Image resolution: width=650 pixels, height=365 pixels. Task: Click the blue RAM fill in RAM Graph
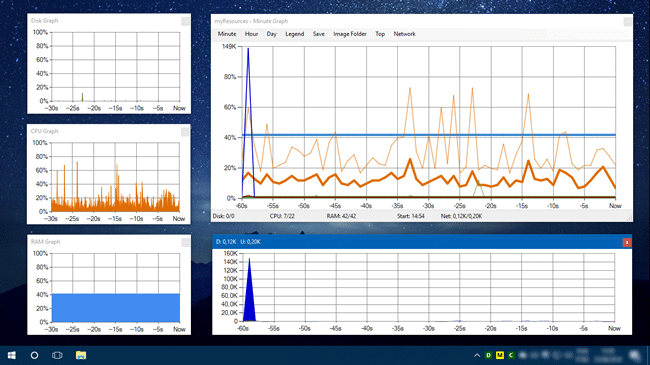tap(116, 308)
